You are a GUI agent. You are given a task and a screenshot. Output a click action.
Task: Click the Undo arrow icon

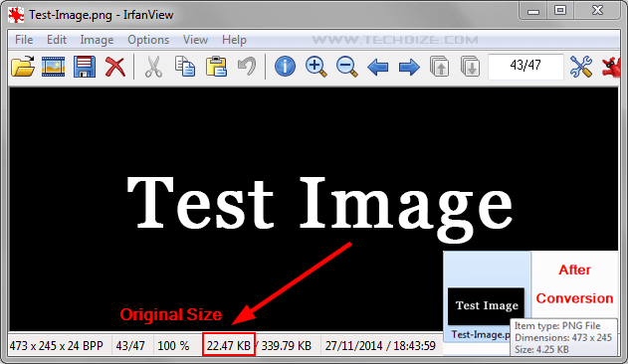click(247, 66)
